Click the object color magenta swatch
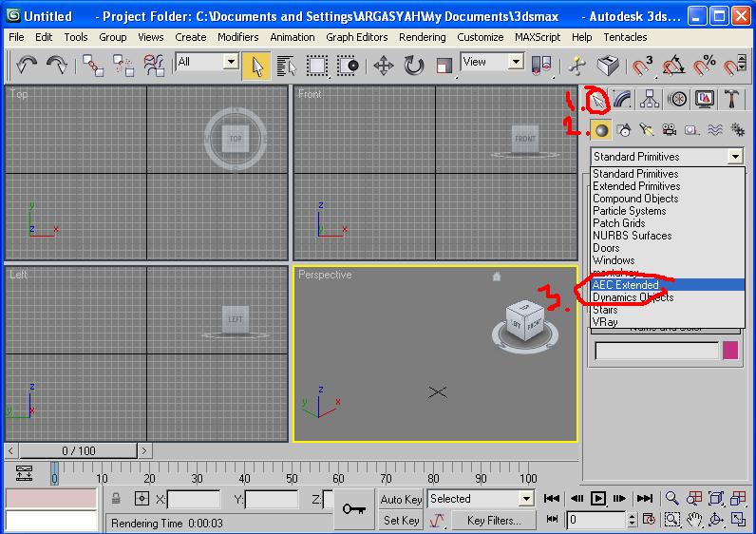The image size is (756, 534). [730, 351]
